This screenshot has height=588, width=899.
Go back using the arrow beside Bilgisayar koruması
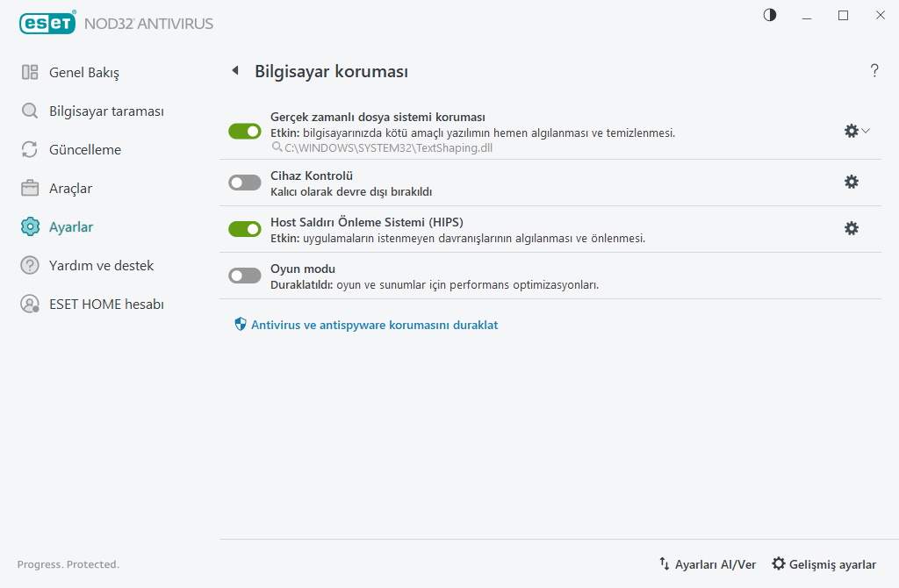pyautogui.click(x=235, y=70)
